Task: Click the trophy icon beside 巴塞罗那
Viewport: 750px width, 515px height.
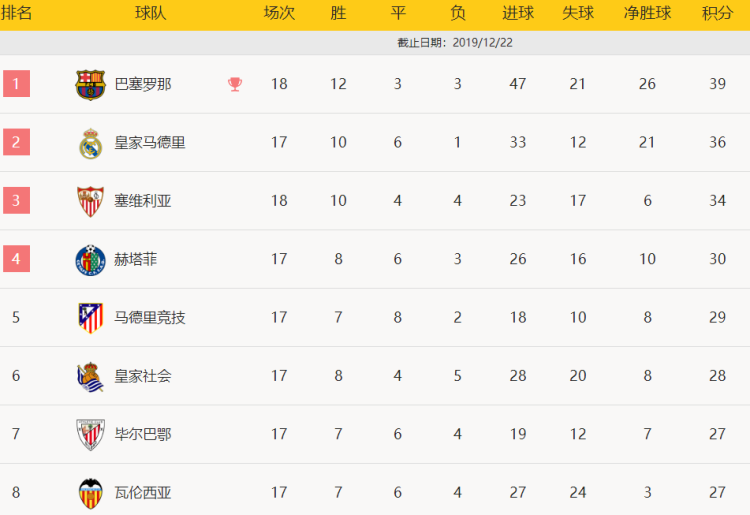Action: (x=235, y=84)
